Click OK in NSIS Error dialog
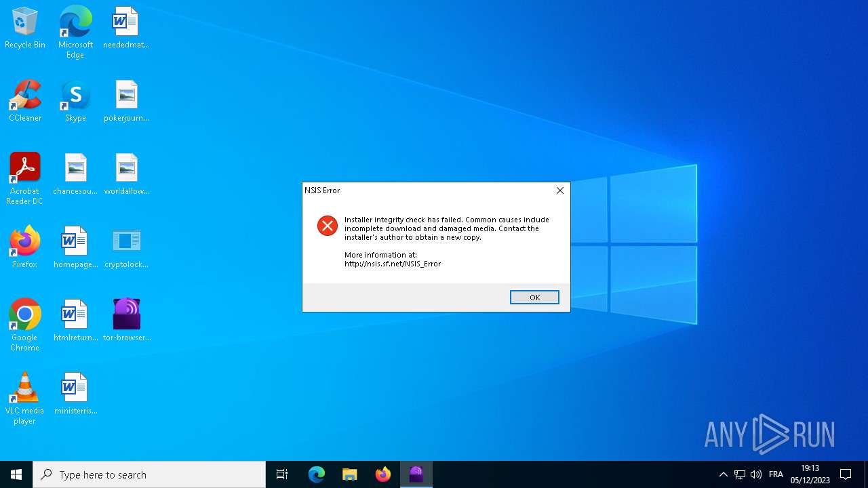 pyautogui.click(x=534, y=298)
